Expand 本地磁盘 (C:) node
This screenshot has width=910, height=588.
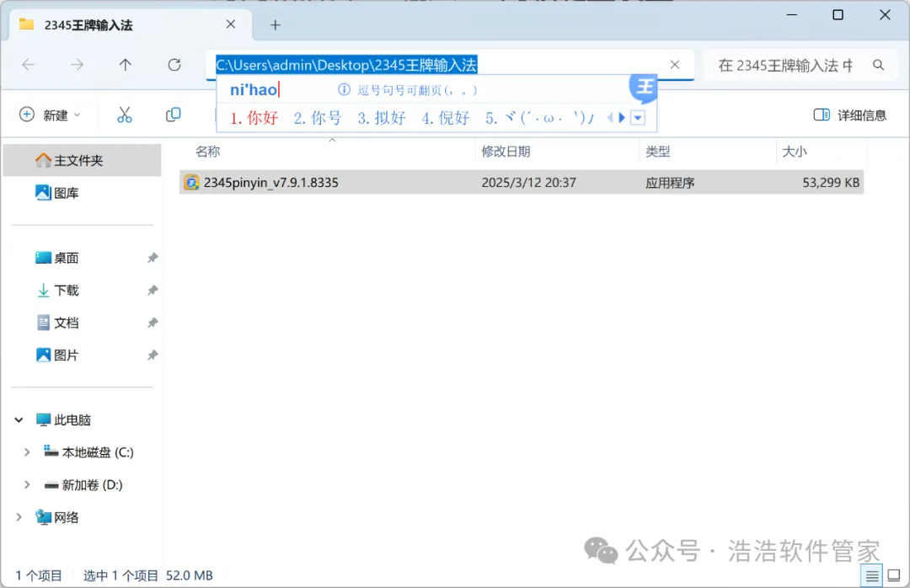[x=27, y=452]
